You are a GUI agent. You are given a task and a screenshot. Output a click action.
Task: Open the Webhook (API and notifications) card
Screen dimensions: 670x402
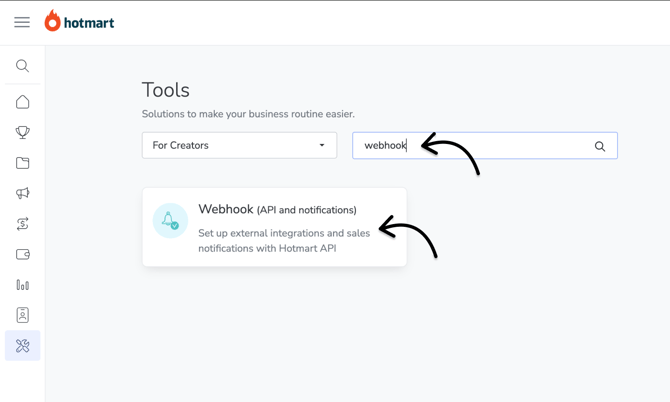pyautogui.click(x=274, y=227)
